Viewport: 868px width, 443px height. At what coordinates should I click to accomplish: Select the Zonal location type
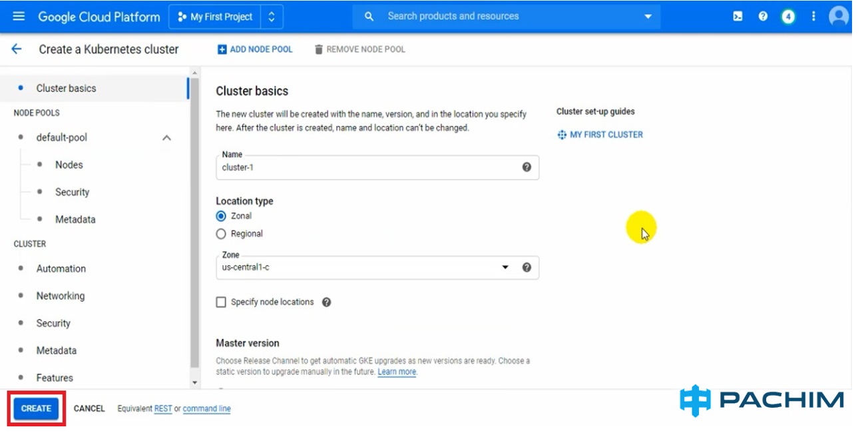[x=221, y=216]
